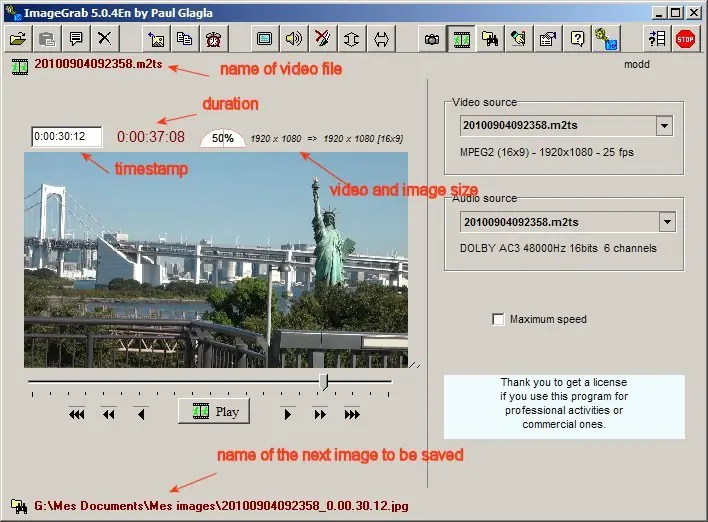Enable the Maximum speed checkbox
The height and width of the screenshot is (522, 708).
(498, 319)
